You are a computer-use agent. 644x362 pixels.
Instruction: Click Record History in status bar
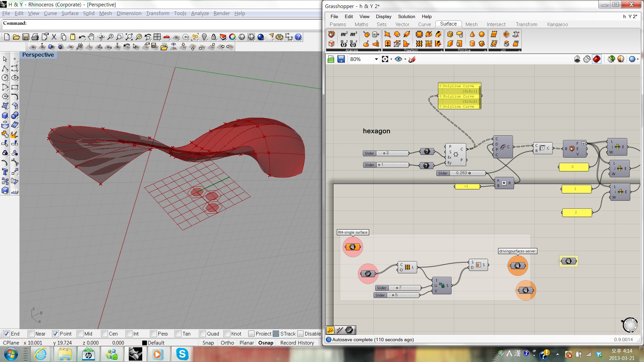click(297, 343)
